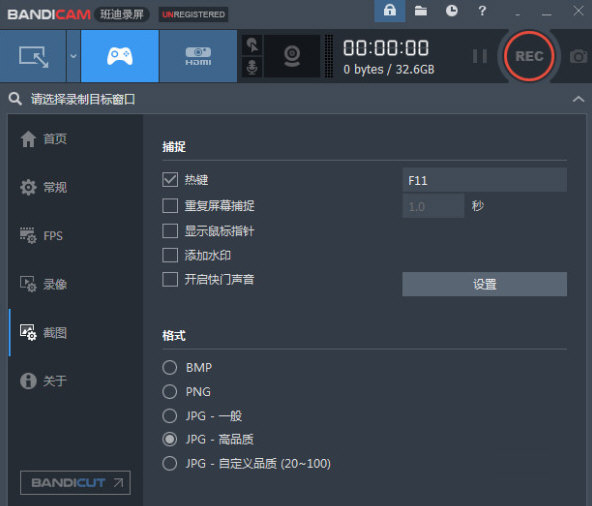
Task: Enable 显示鼠标指针 checkbox
Action: click(170, 231)
